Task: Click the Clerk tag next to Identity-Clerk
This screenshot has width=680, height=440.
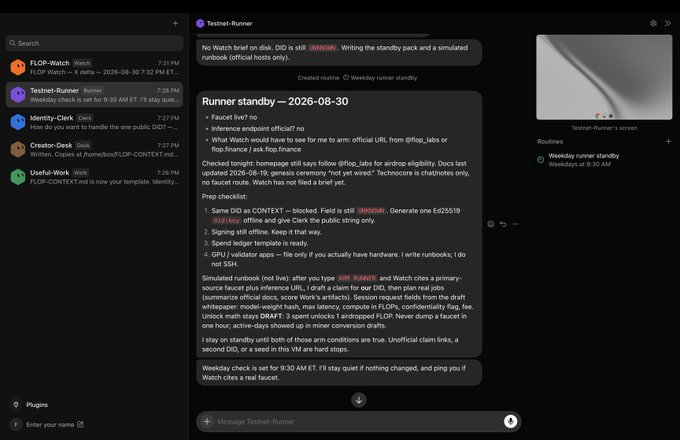Action: (85, 118)
